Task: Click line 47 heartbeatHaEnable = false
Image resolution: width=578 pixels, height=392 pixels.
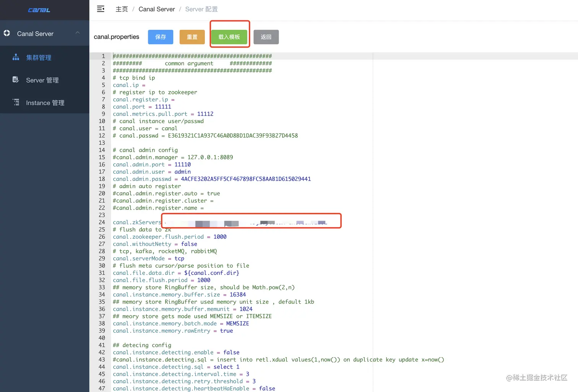Action: [194, 389]
